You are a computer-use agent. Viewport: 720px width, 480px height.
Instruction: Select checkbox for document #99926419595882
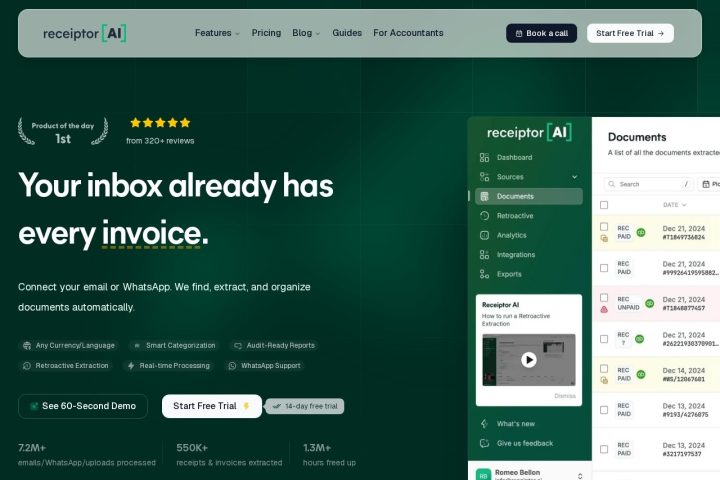(604, 268)
